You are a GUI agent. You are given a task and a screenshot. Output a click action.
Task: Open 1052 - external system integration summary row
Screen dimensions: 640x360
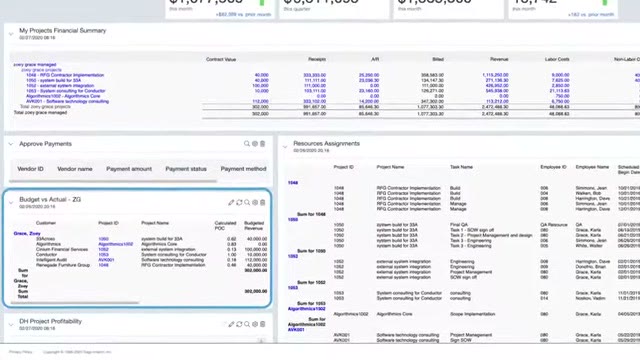[x=60, y=86]
